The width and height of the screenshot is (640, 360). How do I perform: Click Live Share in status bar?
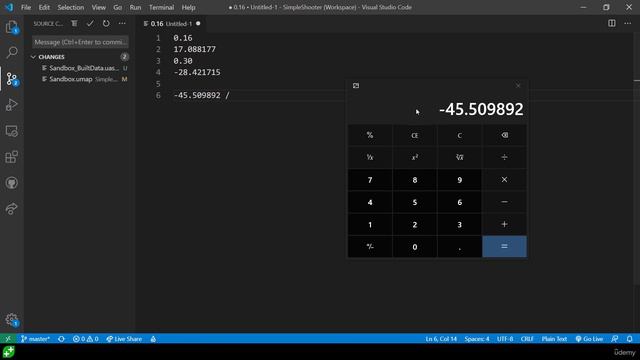point(124,339)
